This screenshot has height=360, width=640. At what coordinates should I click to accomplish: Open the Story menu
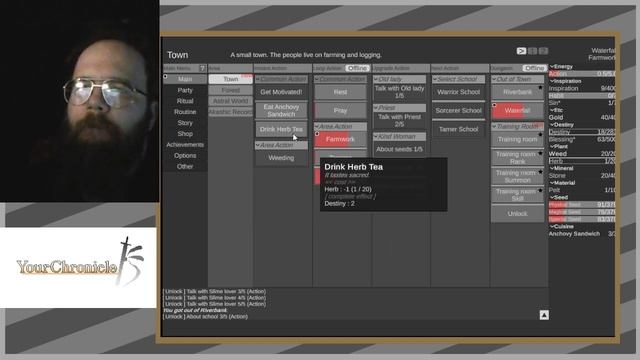pyautogui.click(x=185, y=123)
